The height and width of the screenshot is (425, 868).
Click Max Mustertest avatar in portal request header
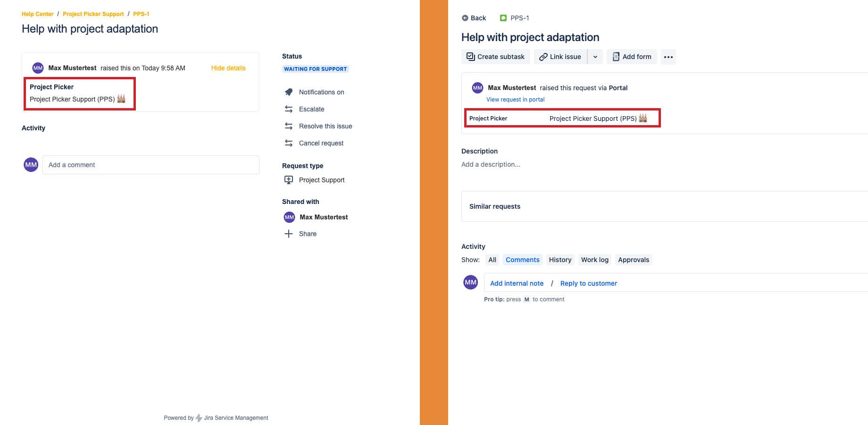pyautogui.click(x=38, y=68)
